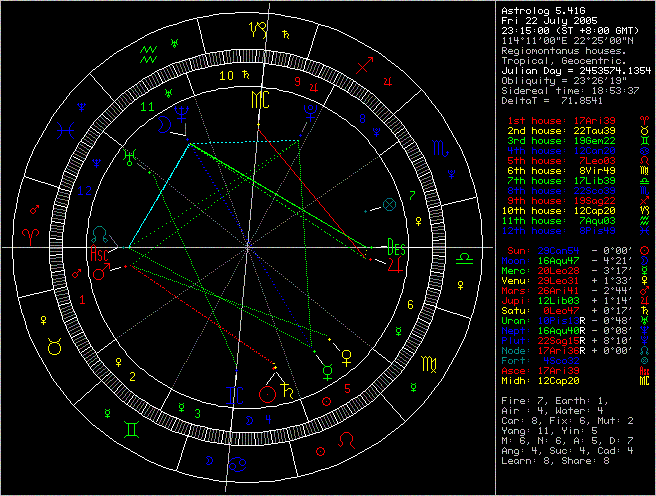
Task: Select the Capricorn sign glyph atop the chart wheel
Action: pyautogui.click(x=259, y=27)
